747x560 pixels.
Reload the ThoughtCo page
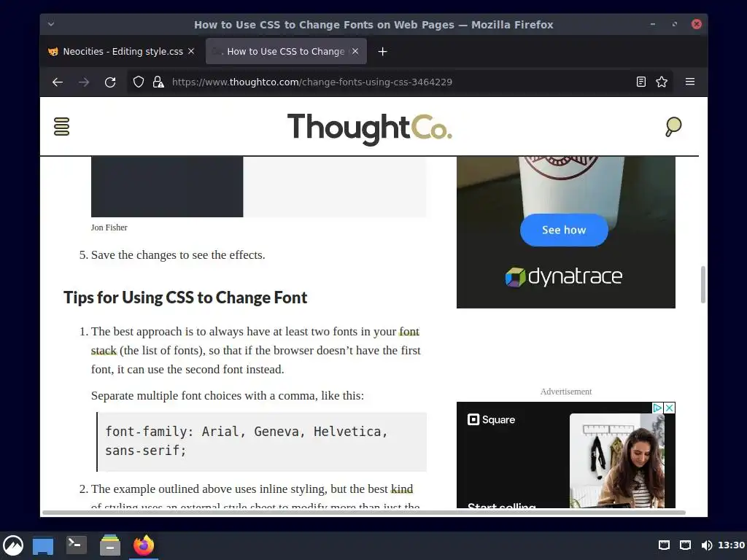click(x=110, y=82)
